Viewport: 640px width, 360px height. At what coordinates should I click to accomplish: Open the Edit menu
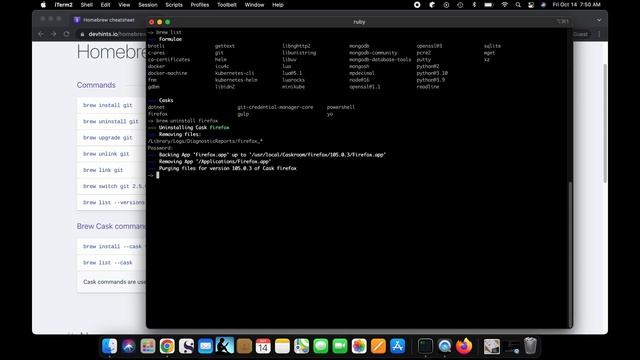click(x=105, y=5)
